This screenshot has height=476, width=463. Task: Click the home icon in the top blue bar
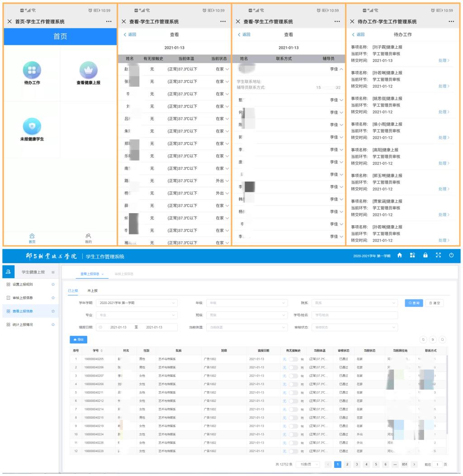[400, 256]
